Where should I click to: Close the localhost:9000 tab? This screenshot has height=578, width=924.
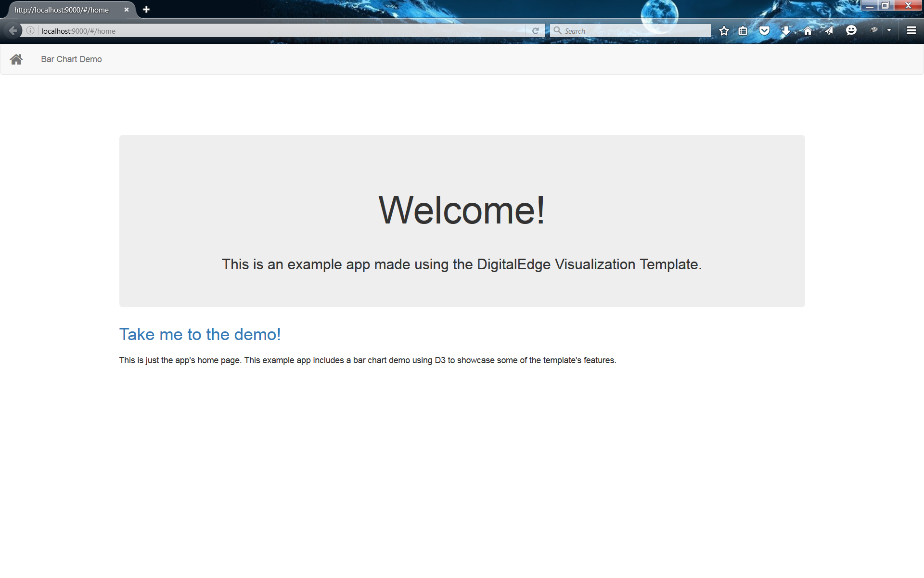pos(127,10)
